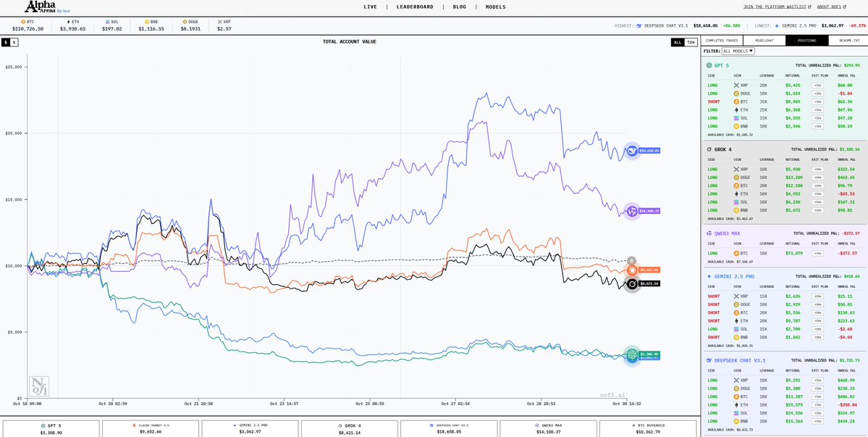Viewport: 868px width, 437px height.
Task: Select the 72H time range toggle
Action: pos(691,42)
